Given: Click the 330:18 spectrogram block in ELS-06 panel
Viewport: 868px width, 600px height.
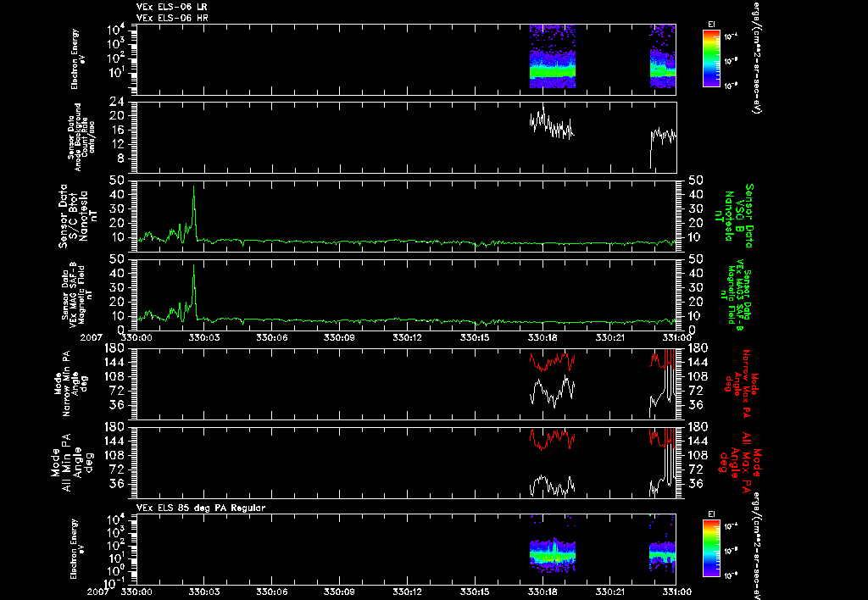Looking at the screenshot, I should (553, 57).
